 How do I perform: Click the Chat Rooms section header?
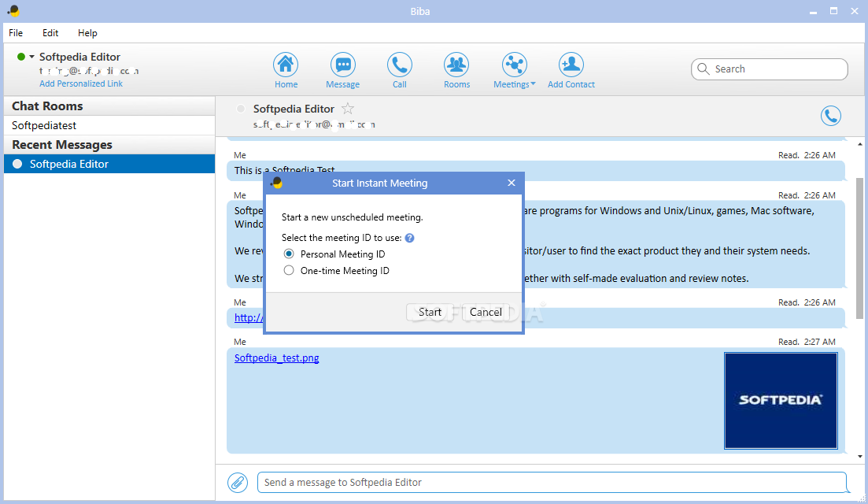point(109,106)
